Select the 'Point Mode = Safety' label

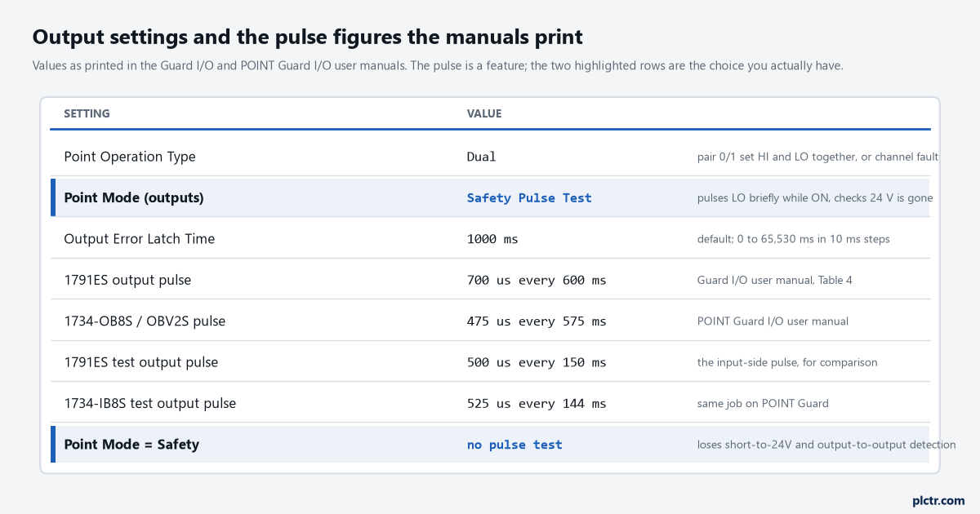coord(131,445)
